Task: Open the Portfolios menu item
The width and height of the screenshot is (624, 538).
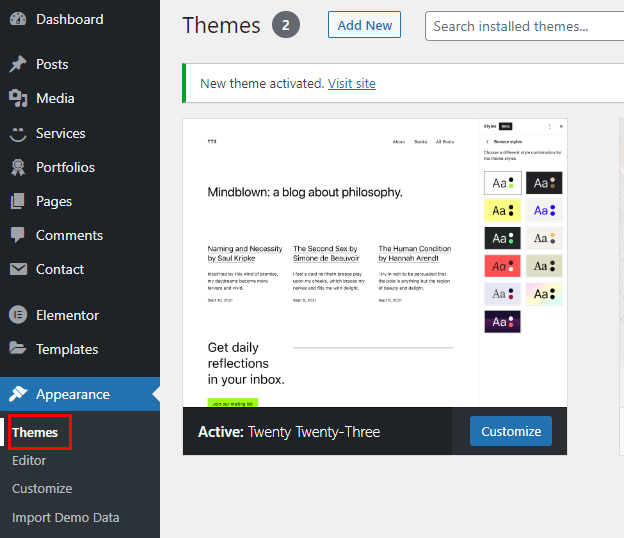Action: tap(80, 168)
